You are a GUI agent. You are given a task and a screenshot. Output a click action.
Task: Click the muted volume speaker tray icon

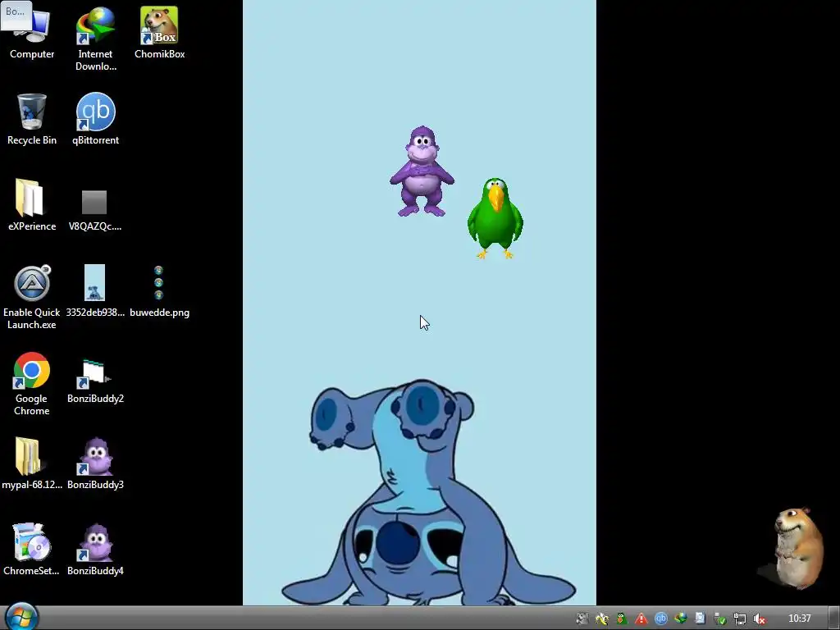coord(759,619)
